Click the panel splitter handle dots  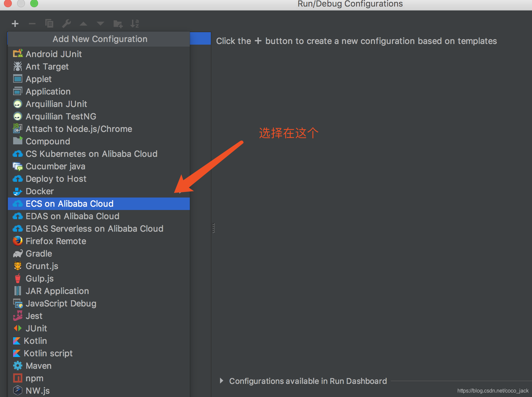tap(214, 228)
